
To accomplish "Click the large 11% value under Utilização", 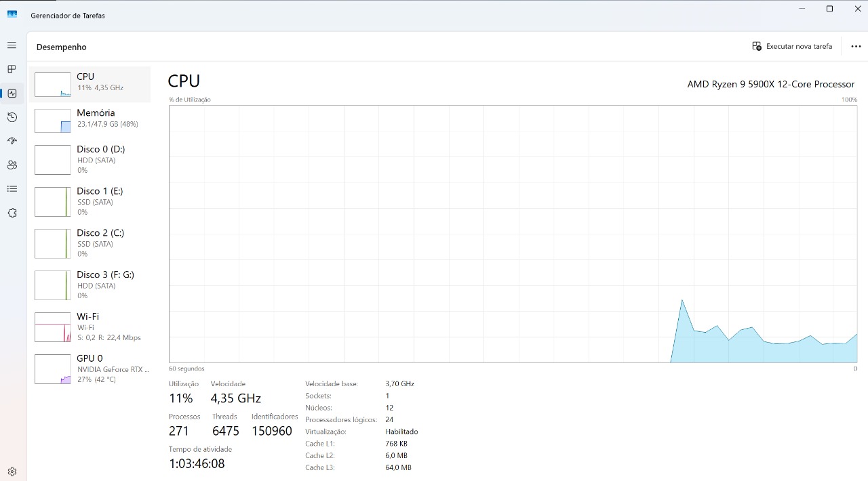I will tap(181, 398).
